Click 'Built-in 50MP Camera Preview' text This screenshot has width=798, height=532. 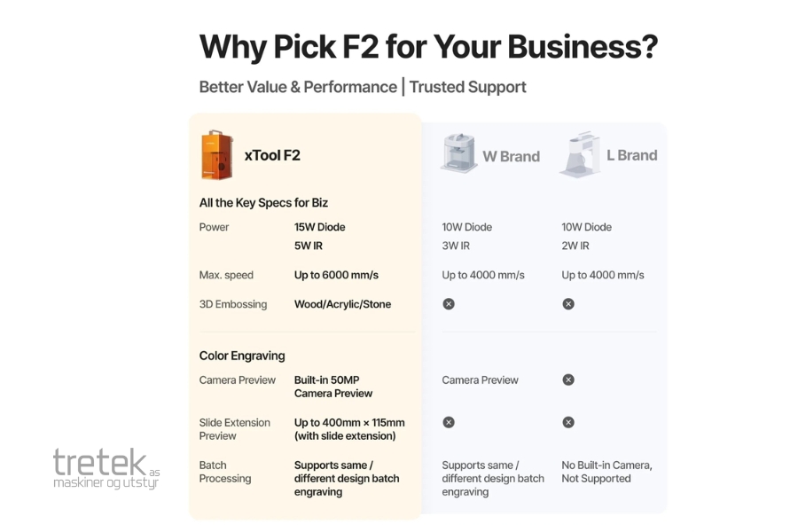tap(333, 387)
